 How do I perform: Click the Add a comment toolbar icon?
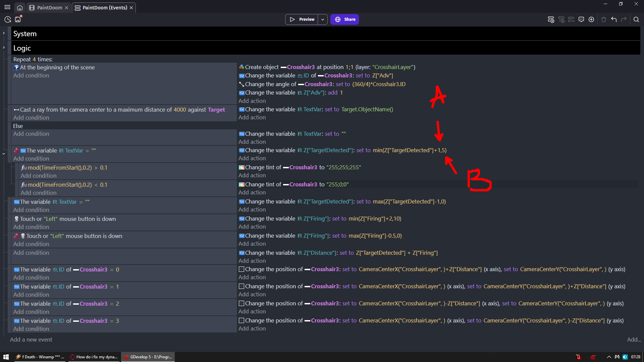tap(581, 19)
